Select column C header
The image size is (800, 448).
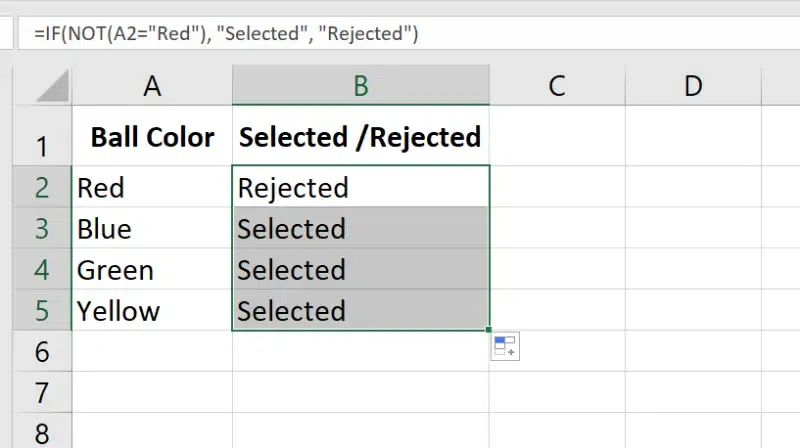pos(557,87)
